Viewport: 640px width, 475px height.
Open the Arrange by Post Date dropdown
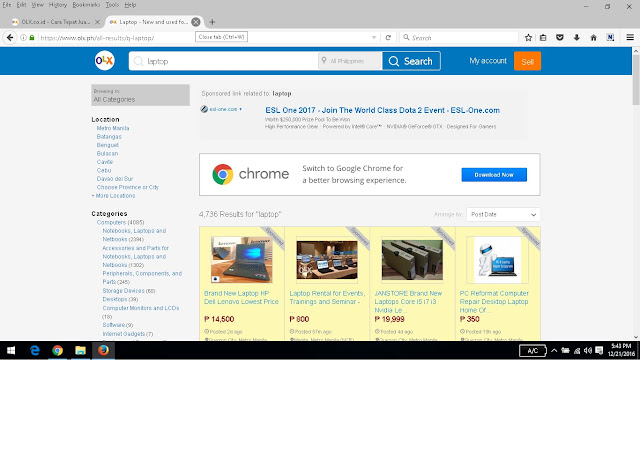click(x=503, y=215)
